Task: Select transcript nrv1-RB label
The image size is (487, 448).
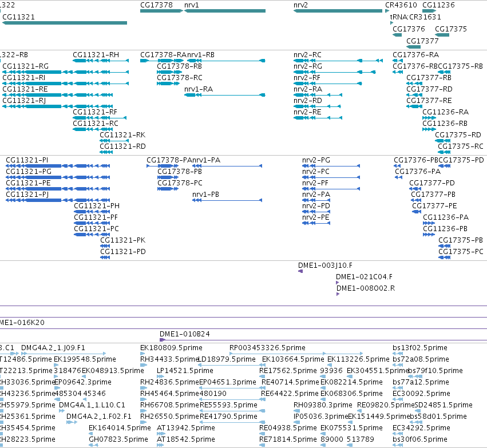Action: click(x=201, y=55)
